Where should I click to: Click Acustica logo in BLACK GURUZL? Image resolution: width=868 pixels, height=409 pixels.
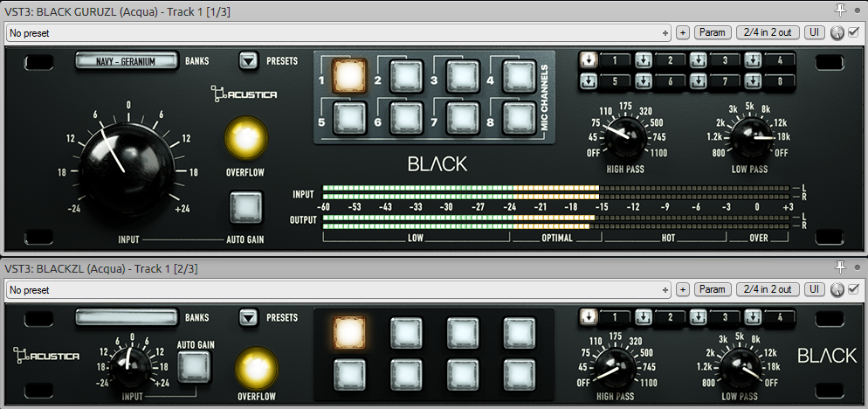pos(244,94)
